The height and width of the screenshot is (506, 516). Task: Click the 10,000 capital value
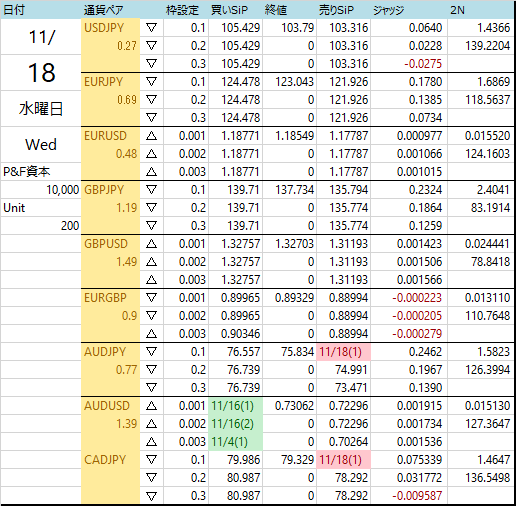click(62, 190)
